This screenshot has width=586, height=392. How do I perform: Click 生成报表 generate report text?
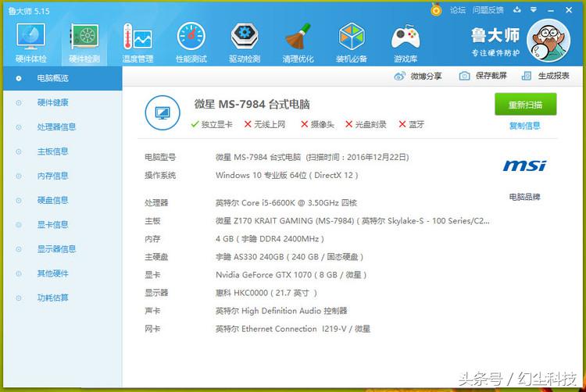553,76
